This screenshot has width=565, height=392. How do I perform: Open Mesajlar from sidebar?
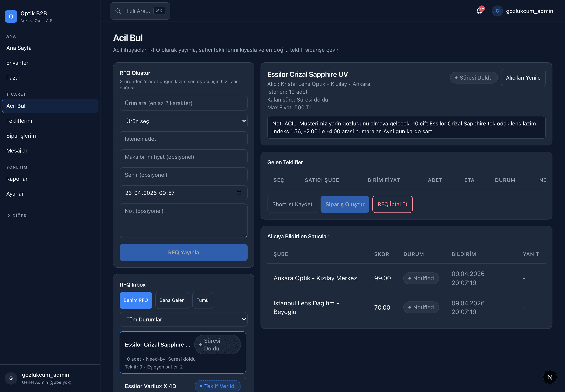[x=50, y=151]
